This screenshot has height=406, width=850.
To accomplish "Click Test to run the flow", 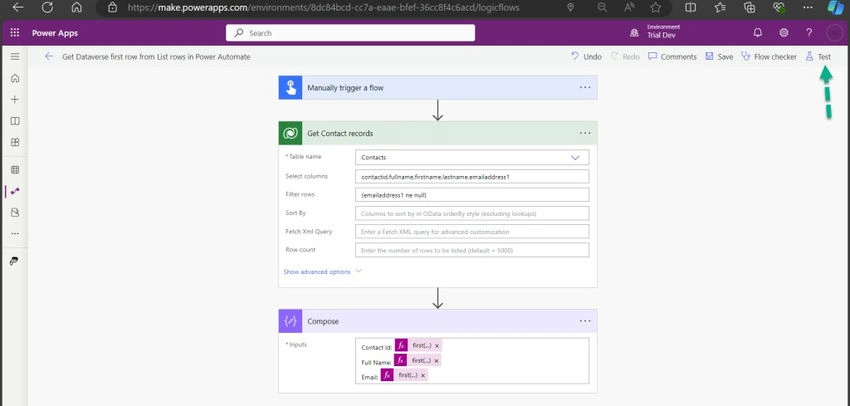I will [x=818, y=56].
